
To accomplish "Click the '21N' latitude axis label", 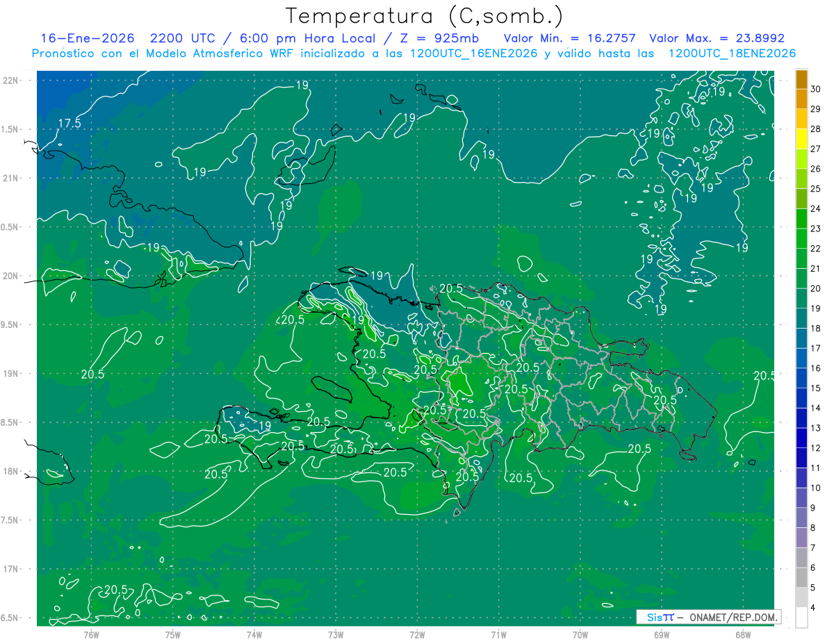I will point(11,178).
